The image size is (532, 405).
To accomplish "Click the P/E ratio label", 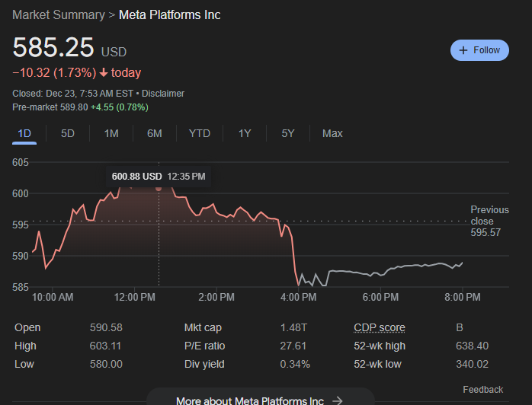I will click(204, 346).
